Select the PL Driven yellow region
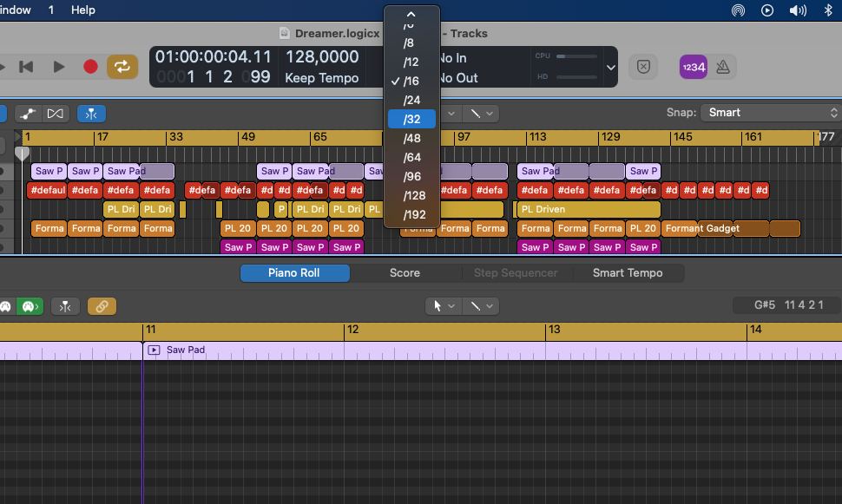Screen dimensions: 842x504 tap(589, 209)
